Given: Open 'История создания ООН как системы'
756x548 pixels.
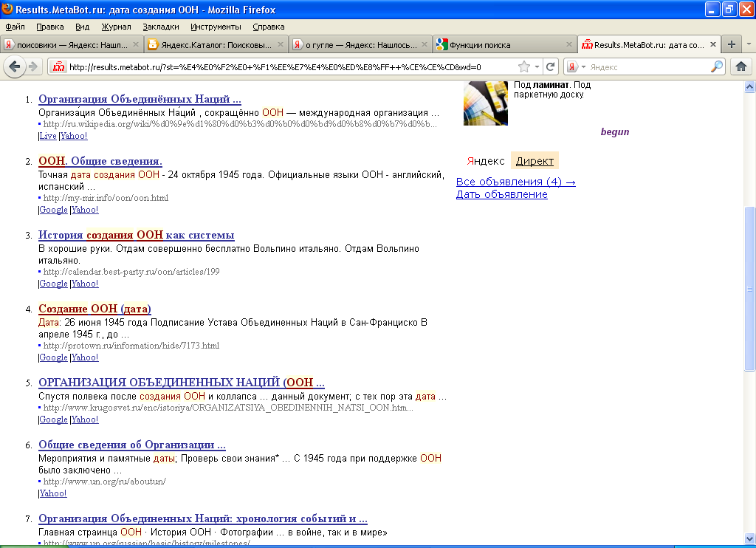Looking at the screenshot, I should click(x=137, y=235).
